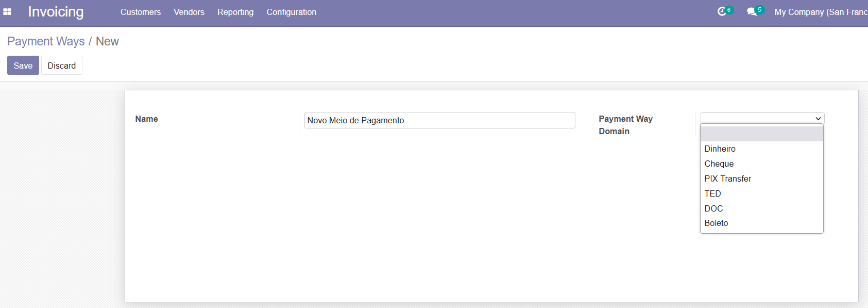
Task: Open the Vendors menu
Action: coord(189,12)
